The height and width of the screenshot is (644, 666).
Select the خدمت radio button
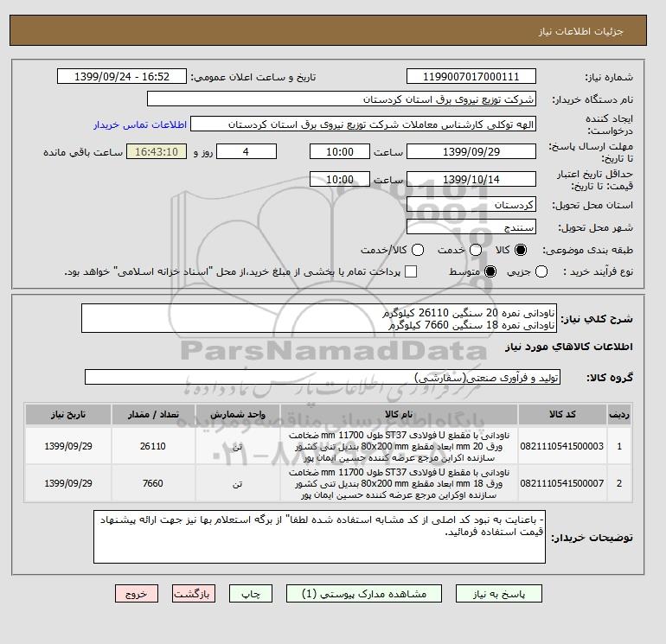click(x=476, y=250)
